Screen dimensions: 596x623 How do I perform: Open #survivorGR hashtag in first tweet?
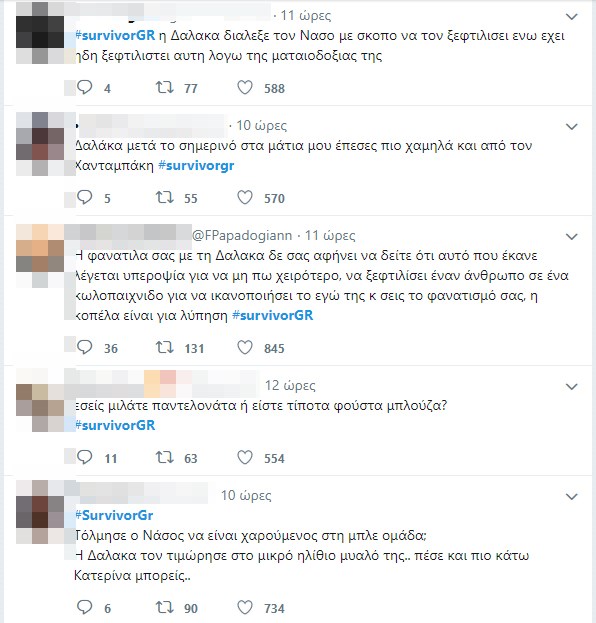coord(115,35)
